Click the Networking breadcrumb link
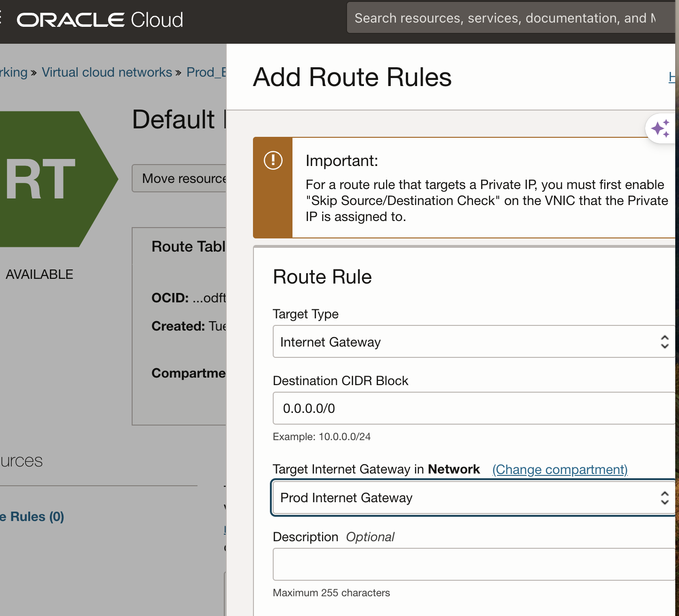This screenshot has height=616, width=679. tap(14, 72)
